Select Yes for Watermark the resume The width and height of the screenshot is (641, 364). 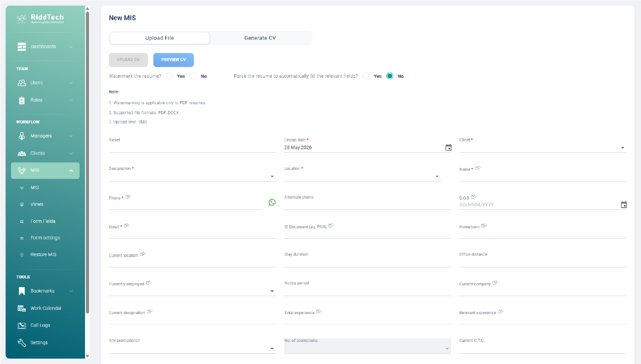click(x=170, y=76)
